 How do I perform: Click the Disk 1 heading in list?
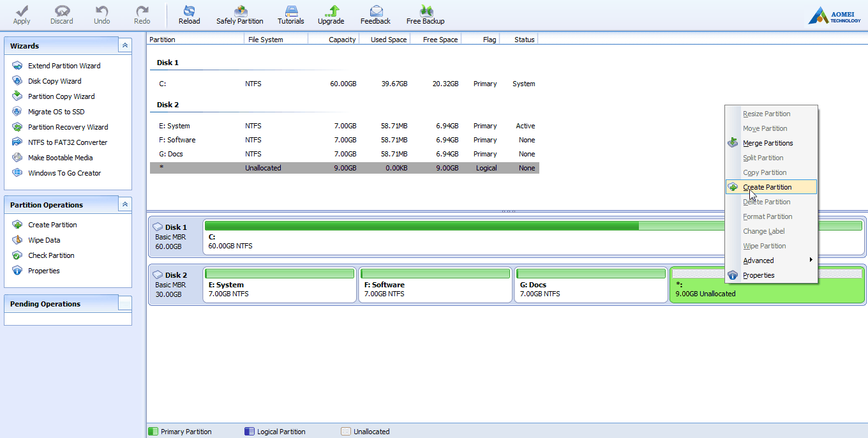(168, 63)
